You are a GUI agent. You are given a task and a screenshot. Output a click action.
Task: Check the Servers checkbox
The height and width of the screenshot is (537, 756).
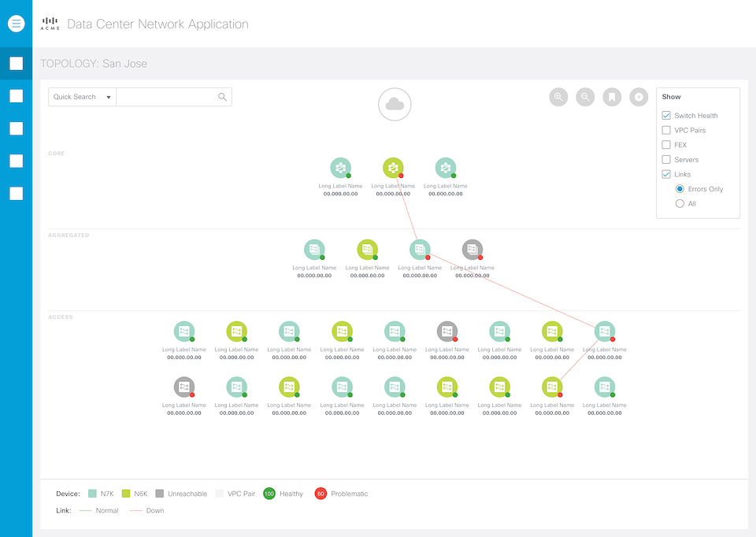(x=666, y=160)
